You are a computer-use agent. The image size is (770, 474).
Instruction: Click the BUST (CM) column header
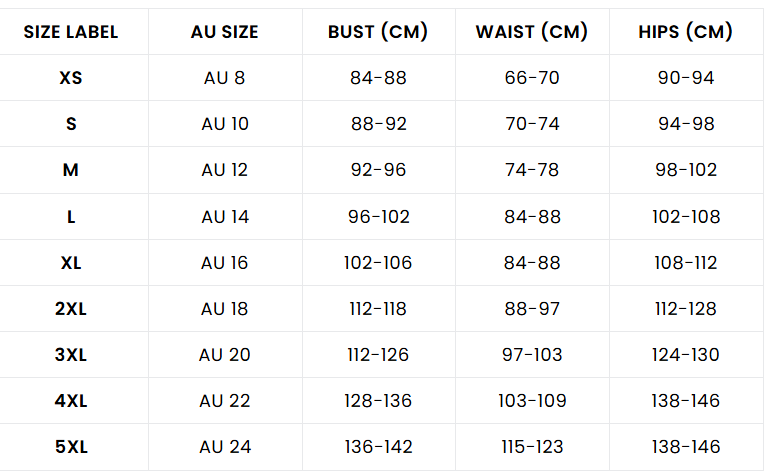378,32
